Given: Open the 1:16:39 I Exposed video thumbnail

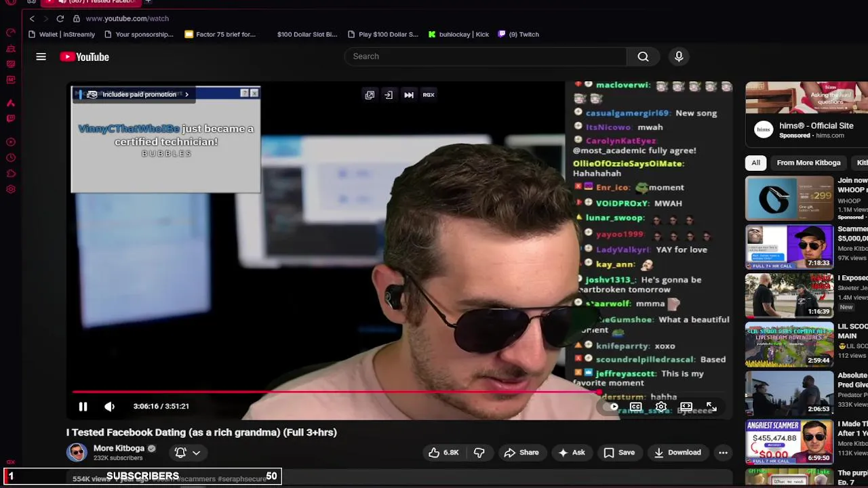Looking at the screenshot, I should [x=789, y=296].
